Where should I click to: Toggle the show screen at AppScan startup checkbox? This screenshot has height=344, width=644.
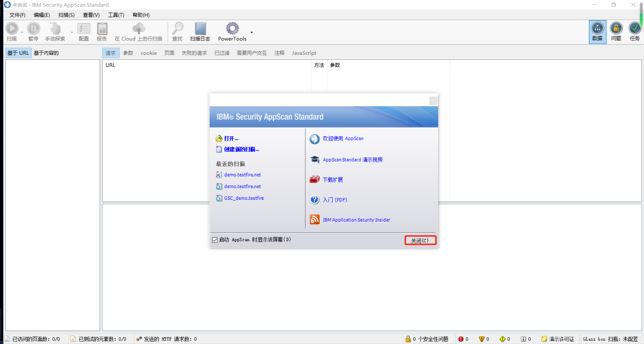pos(215,240)
